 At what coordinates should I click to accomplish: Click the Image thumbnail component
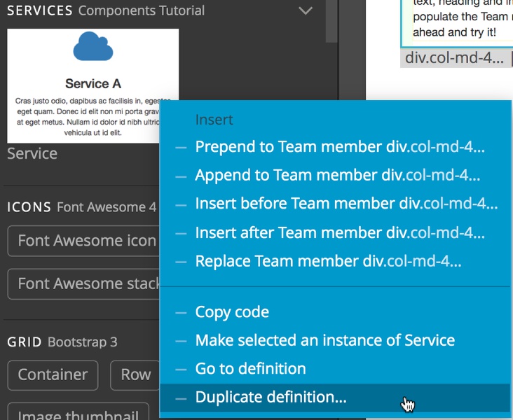tap(78, 412)
